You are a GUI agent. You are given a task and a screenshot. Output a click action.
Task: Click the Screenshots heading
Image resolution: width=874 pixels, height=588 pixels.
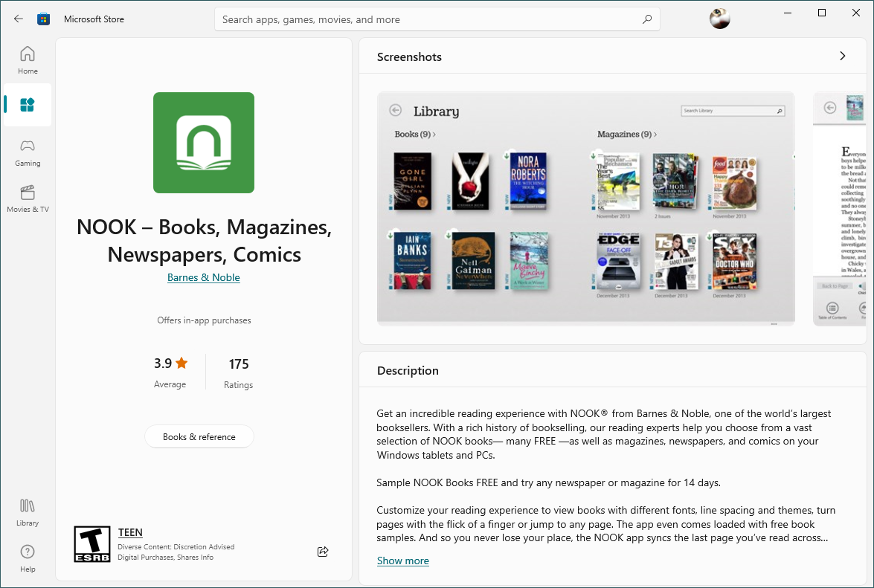pyautogui.click(x=409, y=56)
